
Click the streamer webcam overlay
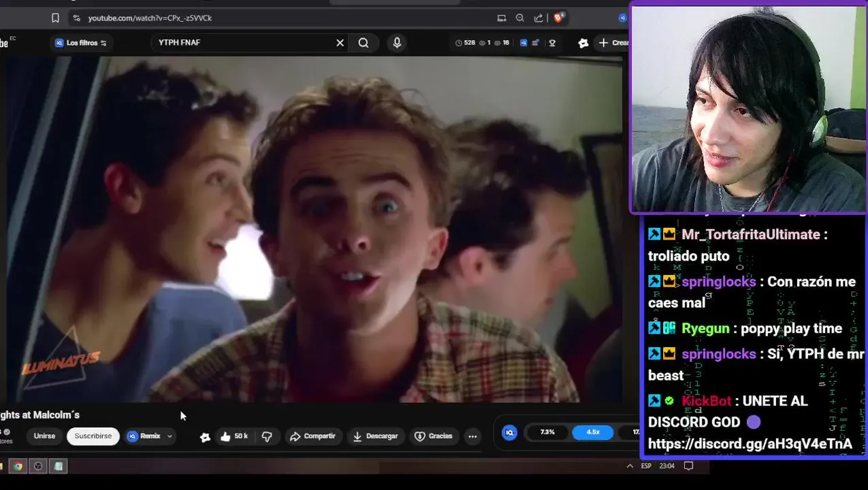pos(749,109)
